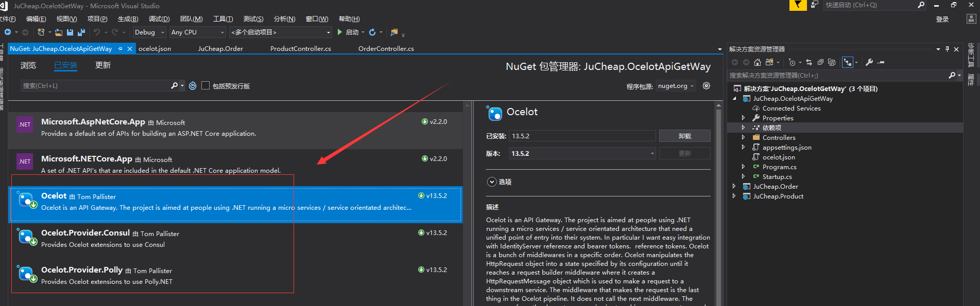Navigate backward using toolbar back arrow

[8, 32]
